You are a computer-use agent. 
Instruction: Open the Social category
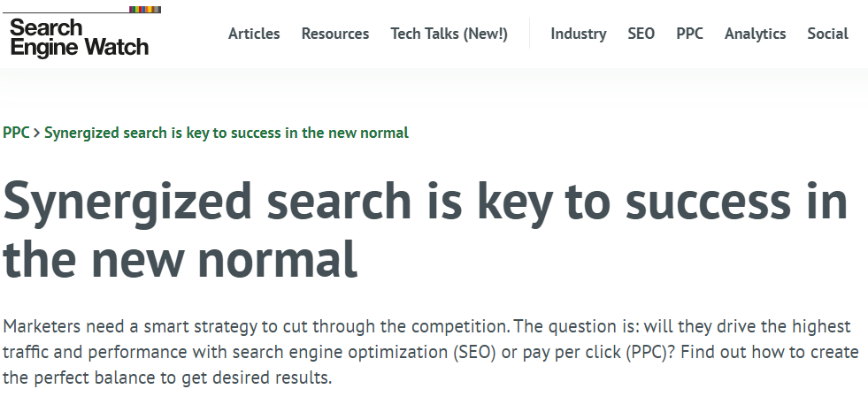(827, 34)
